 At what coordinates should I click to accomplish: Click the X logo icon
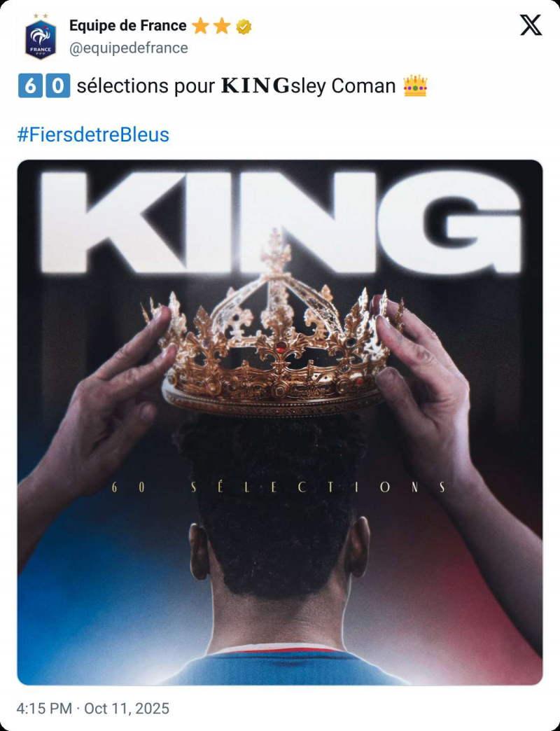531,25
